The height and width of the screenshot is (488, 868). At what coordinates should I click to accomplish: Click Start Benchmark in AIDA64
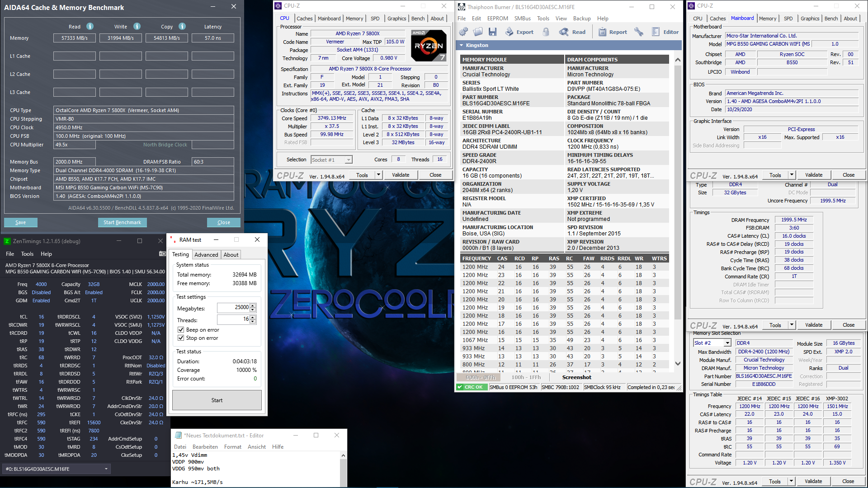(x=122, y=222)
